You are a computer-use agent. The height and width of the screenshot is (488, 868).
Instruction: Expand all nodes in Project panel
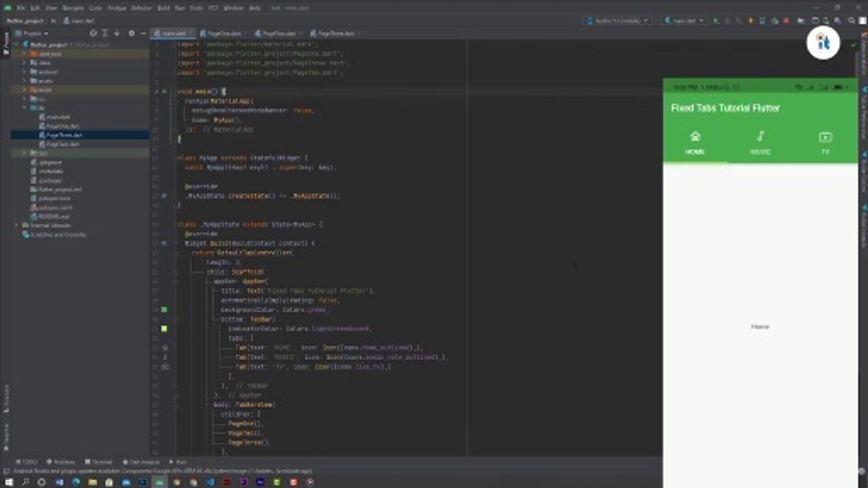coord(104,33)
